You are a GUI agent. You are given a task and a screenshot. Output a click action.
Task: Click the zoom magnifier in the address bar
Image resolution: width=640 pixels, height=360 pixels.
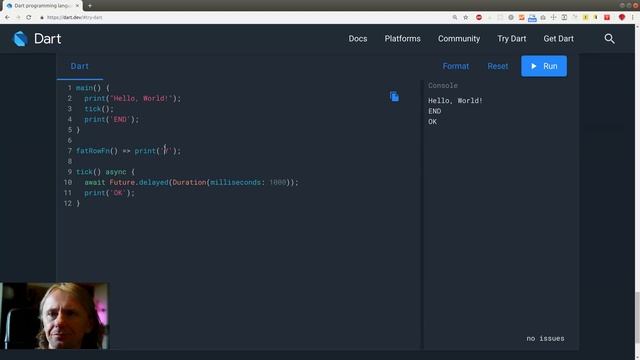(455, 18)
